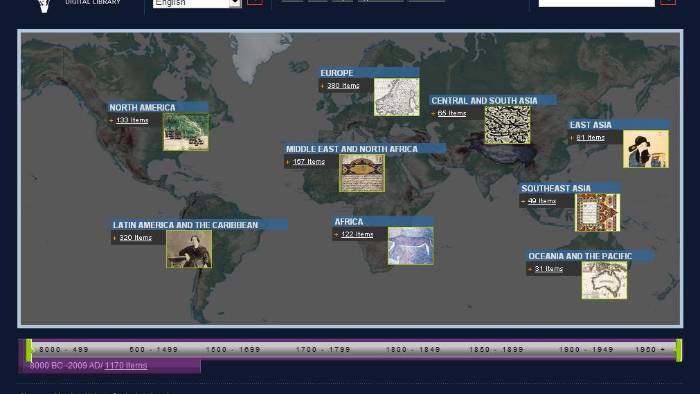Click the World Digital Library logo

point(44,5)
